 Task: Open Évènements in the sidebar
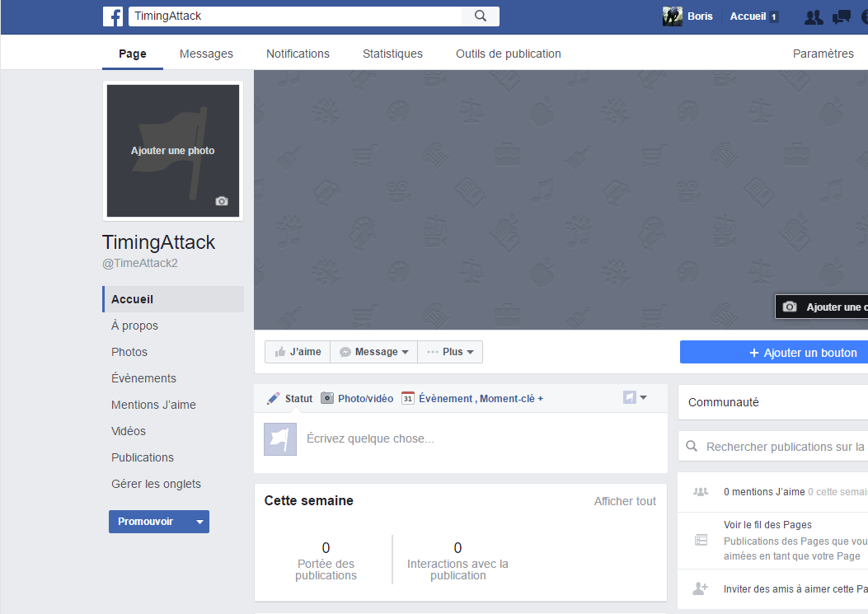(x=143, y=378)
